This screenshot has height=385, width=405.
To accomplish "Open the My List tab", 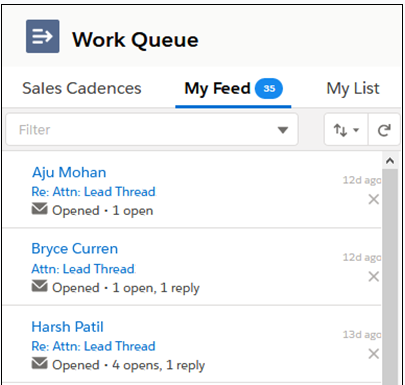I will click(x=353, y=89).
